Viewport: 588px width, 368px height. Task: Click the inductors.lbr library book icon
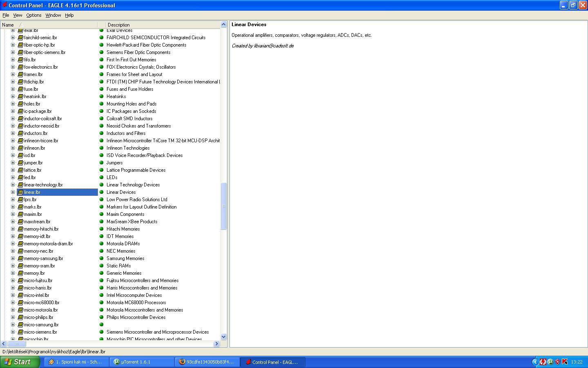click(20, 133)
